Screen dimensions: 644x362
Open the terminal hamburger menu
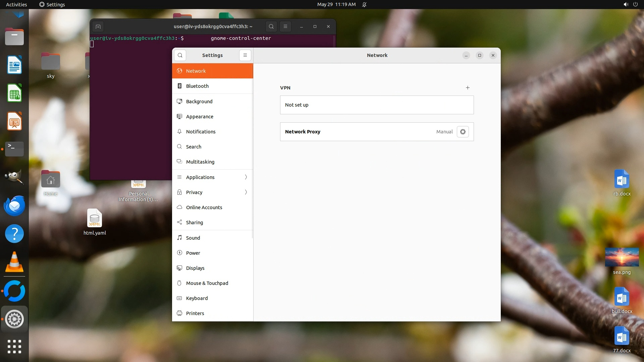click(x=285, y=26)
